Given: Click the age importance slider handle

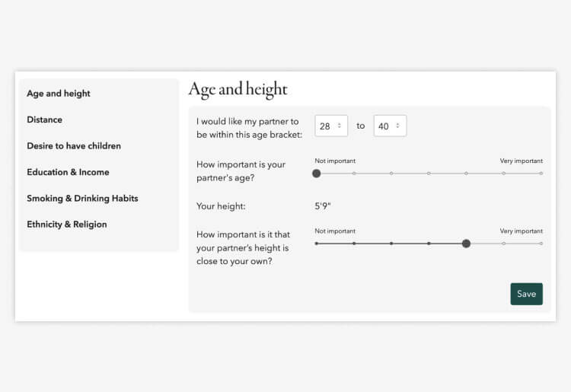Looking at the screenshot, I should pyautogui.click(x=317, y=174).
